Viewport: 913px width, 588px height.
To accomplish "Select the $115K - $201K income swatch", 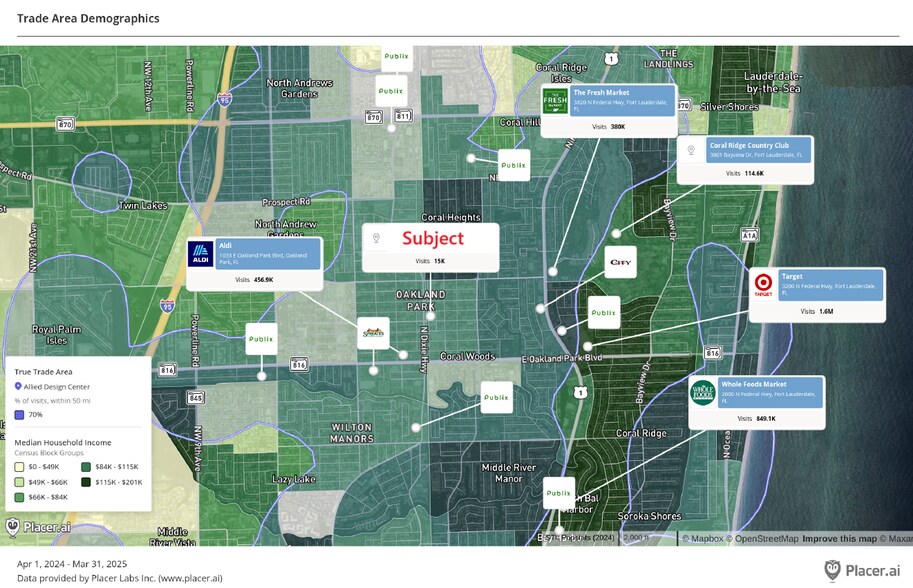I will (86, 482).
